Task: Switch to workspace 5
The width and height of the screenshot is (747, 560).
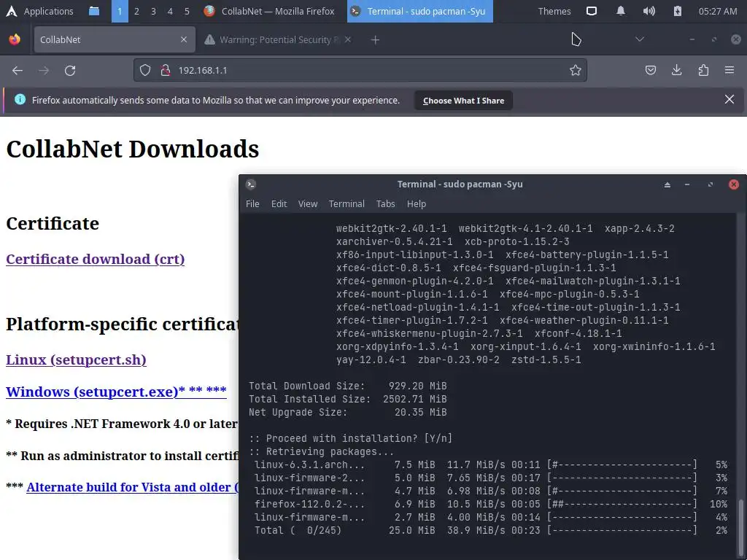Action: click(x=187, y=11)
